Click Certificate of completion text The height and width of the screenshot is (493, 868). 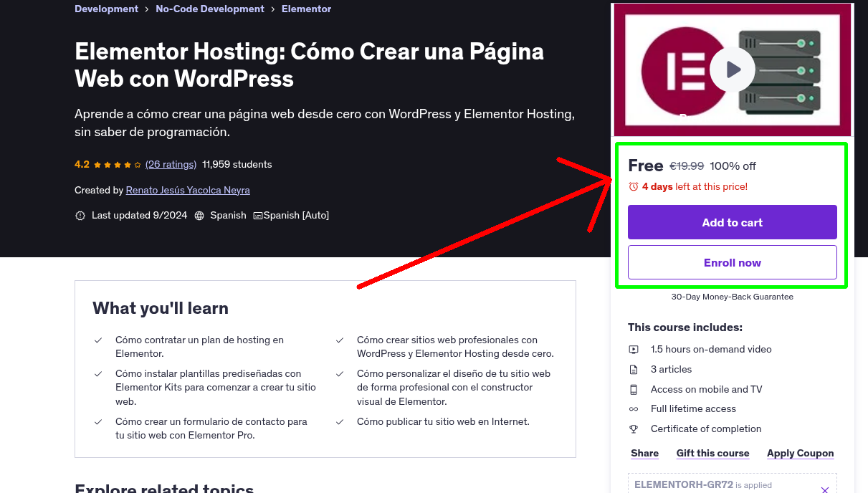tap(706, 429)
